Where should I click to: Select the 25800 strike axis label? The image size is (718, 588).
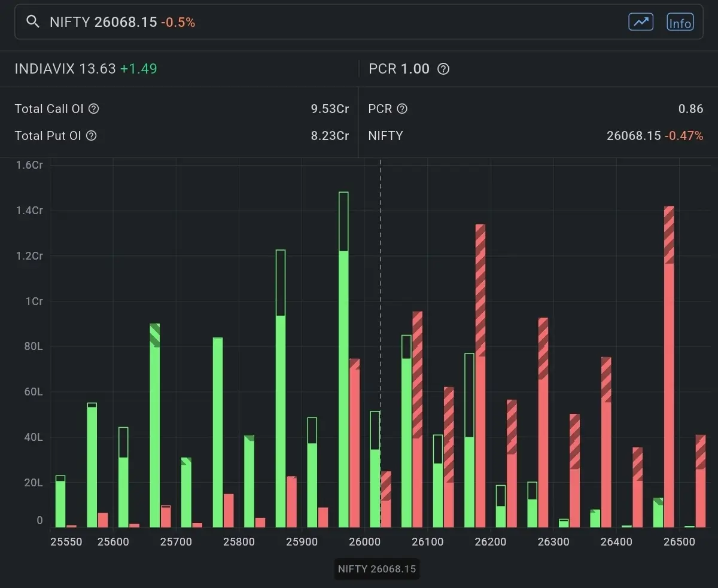pos(239,542)
